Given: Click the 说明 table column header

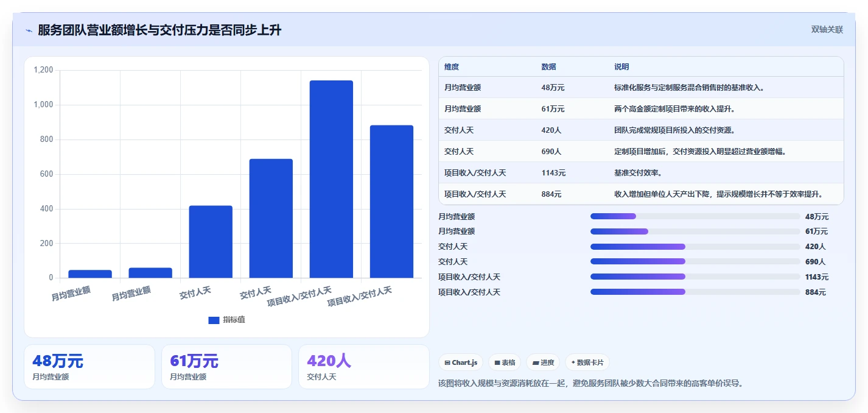Looking at the screenshot, I should [x=621, y=67].
